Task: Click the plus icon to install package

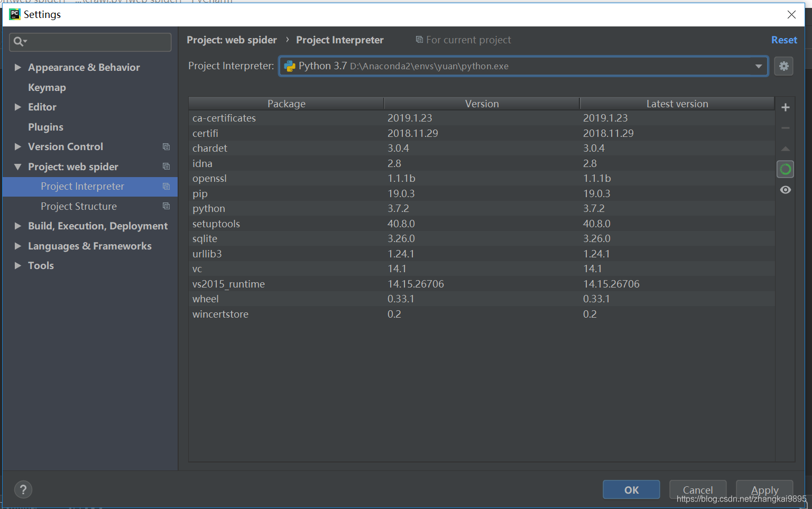Action: 786,107
